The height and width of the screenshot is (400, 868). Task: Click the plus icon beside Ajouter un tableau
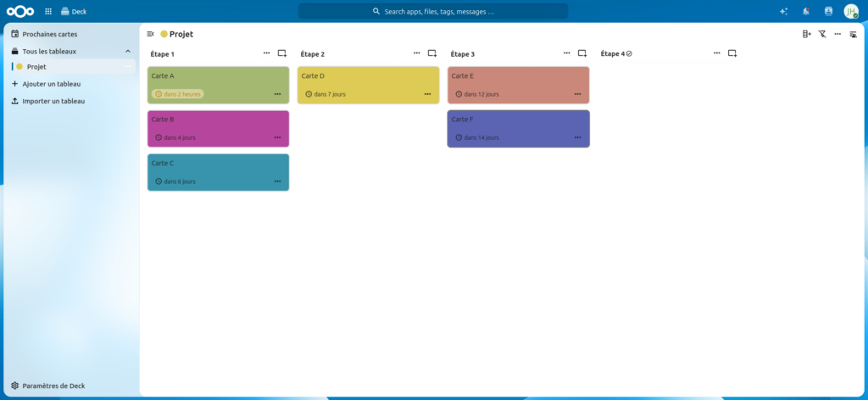[15, 84]
